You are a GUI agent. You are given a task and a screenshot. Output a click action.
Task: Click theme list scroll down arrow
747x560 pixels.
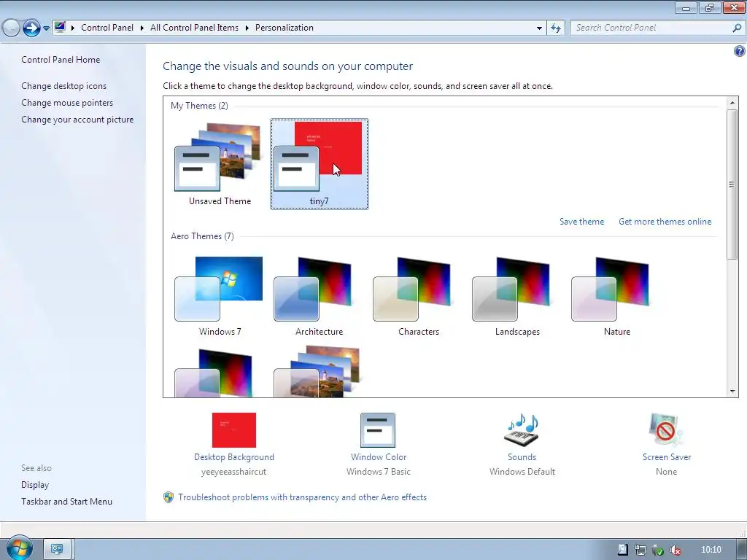pyautogui.click(x=732, y=392)
